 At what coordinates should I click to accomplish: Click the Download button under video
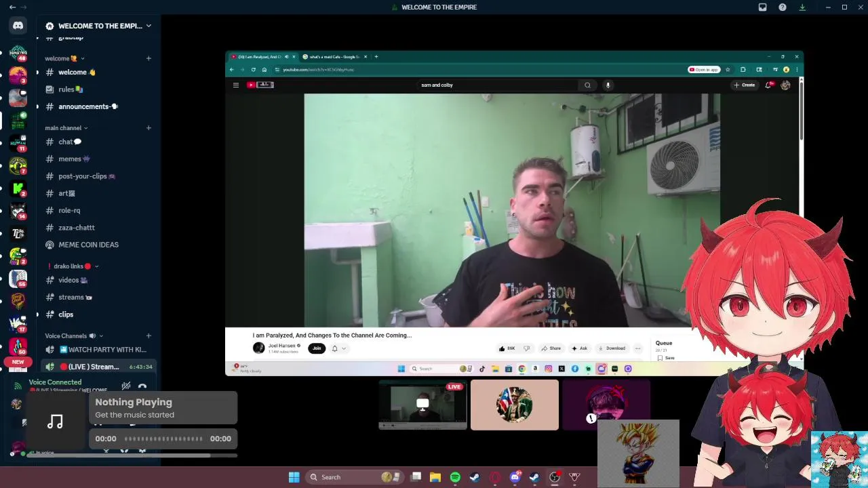[x=612, y=348]
